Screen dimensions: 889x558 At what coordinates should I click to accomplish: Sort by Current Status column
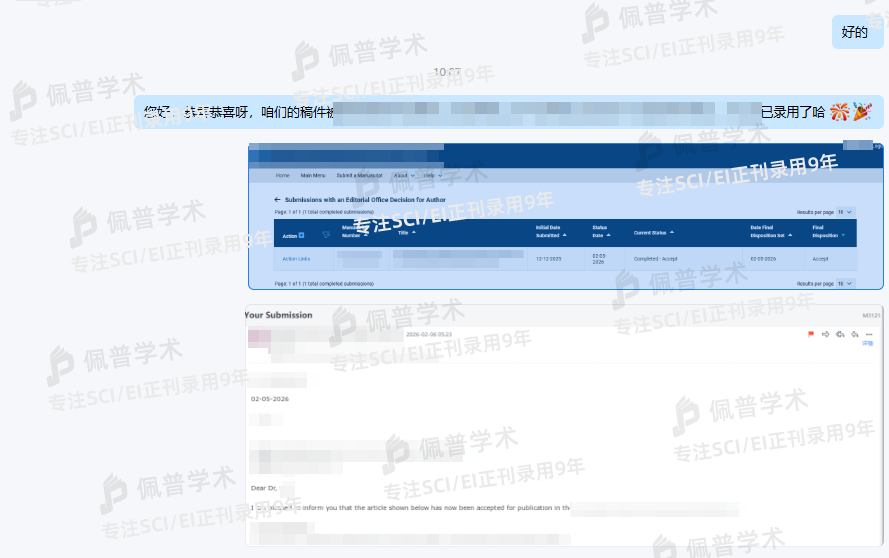[673, 233]
